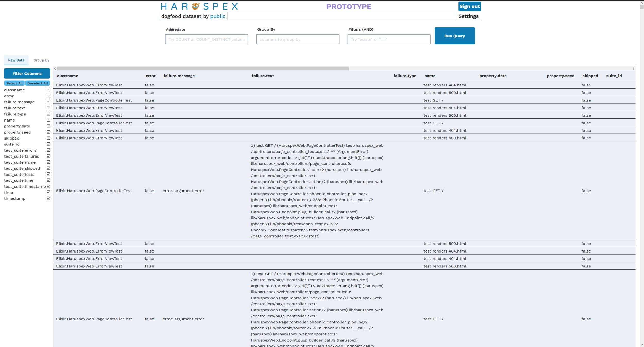Switch to the Group By tab

[41, 60]
